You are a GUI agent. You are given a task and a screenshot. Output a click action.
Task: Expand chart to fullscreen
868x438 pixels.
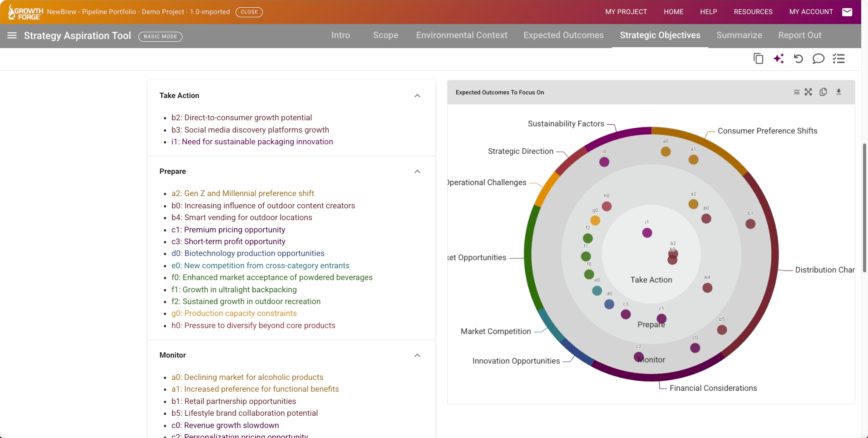[809, 92]
